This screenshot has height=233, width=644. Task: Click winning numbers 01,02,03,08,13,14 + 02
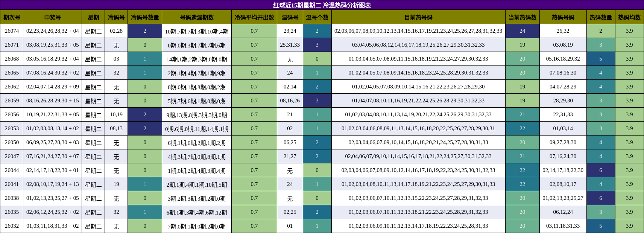pyautogui.click(x=53, y=128)
